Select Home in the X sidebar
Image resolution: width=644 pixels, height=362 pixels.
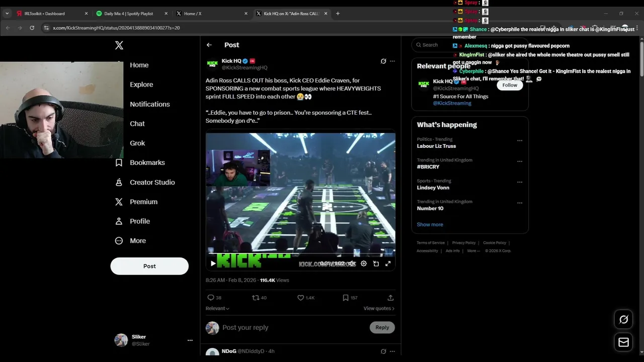click(x=139, y=65)
